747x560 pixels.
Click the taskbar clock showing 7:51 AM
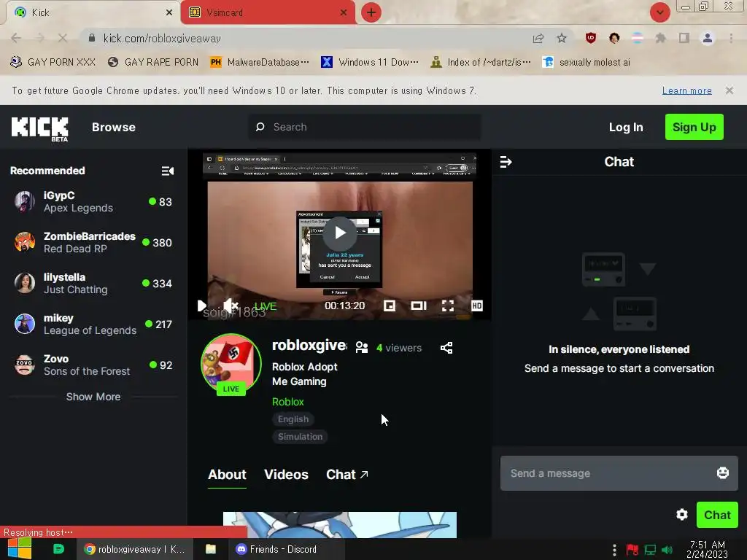click(x=707, y=549)
